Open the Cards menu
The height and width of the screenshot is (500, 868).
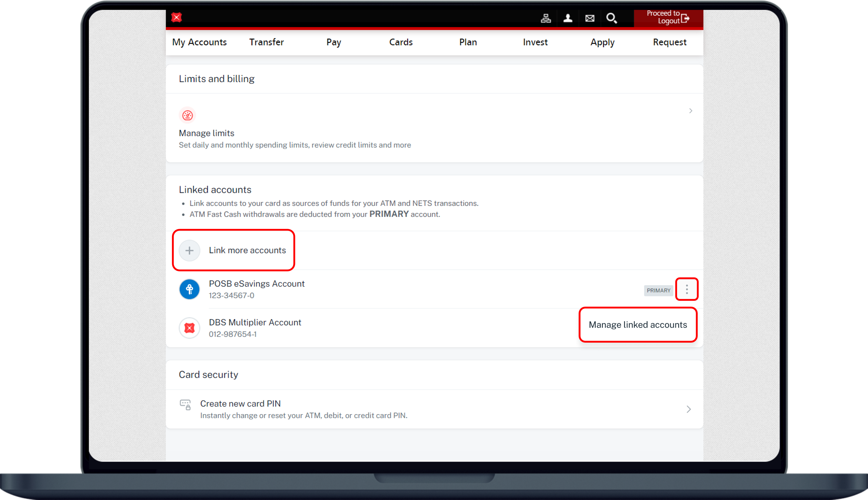coord(401,42)
